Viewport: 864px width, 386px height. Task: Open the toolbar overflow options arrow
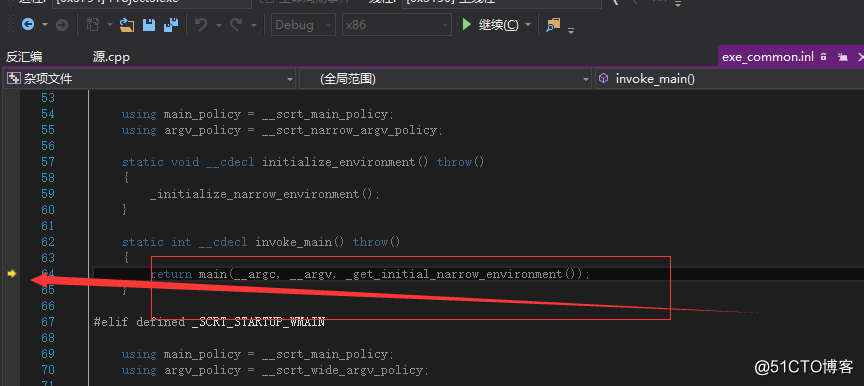pos(571,30)
